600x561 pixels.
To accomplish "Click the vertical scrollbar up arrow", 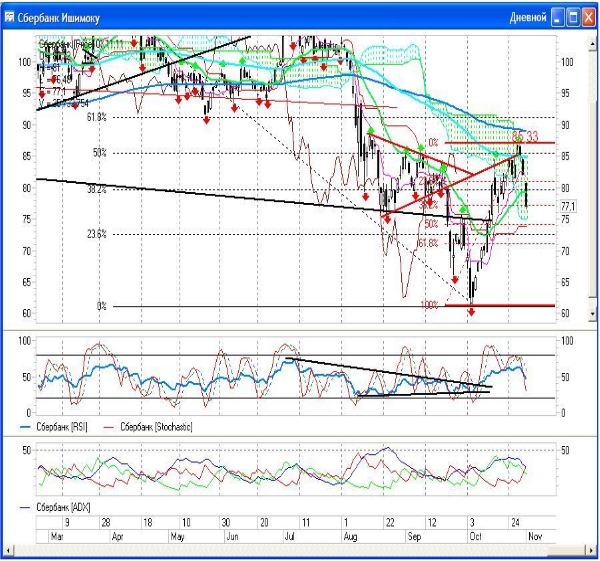I will coord(593,44).
